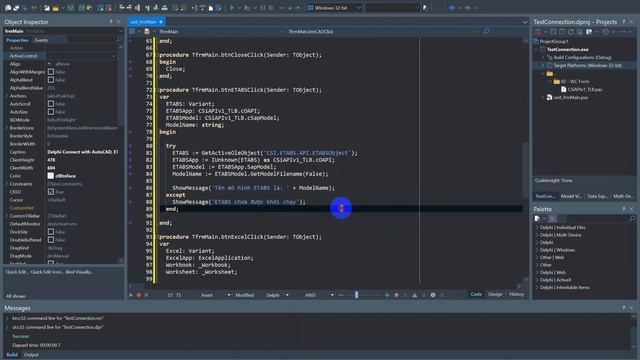640x360 pixels.
Task: Switch to the Design tab
Action: 495,294
